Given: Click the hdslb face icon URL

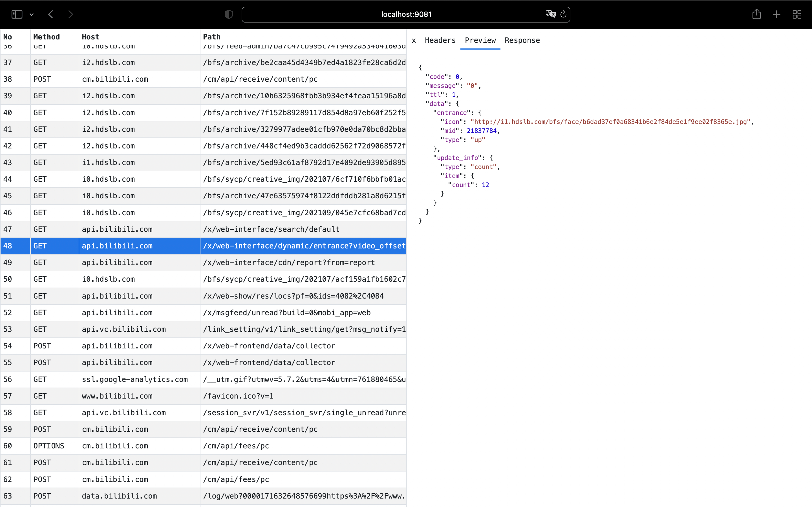Looking at the screenshot, I should pos(610,122).
